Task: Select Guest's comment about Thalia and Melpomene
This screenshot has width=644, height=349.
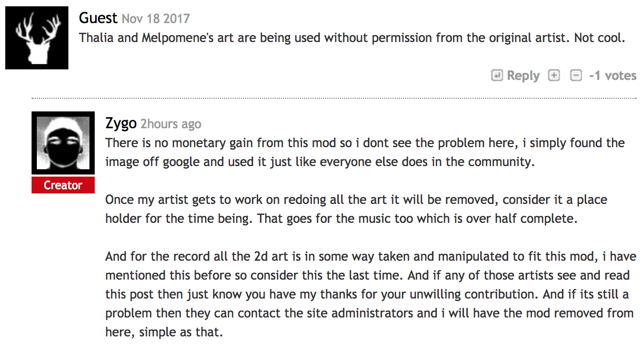Action: pos(351,38)
